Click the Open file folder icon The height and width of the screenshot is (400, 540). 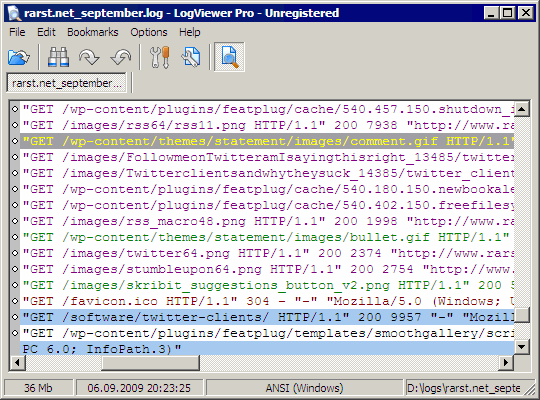pyautogui.click(x=19, y=57)
